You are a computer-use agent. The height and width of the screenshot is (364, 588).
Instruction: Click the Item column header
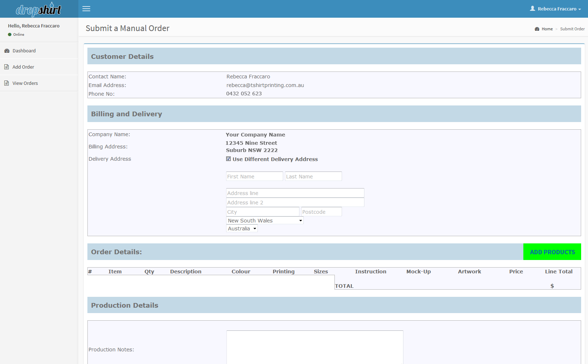click(115, 272)
